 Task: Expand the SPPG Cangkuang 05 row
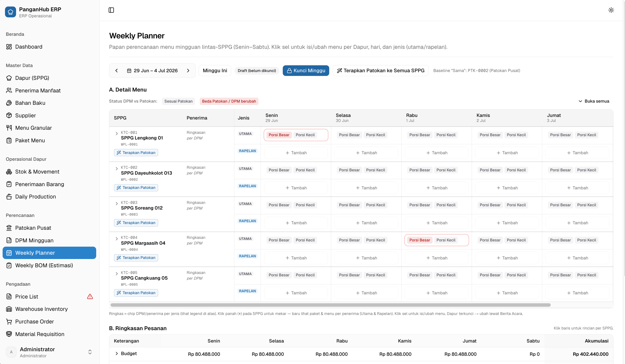pos(117,274)
